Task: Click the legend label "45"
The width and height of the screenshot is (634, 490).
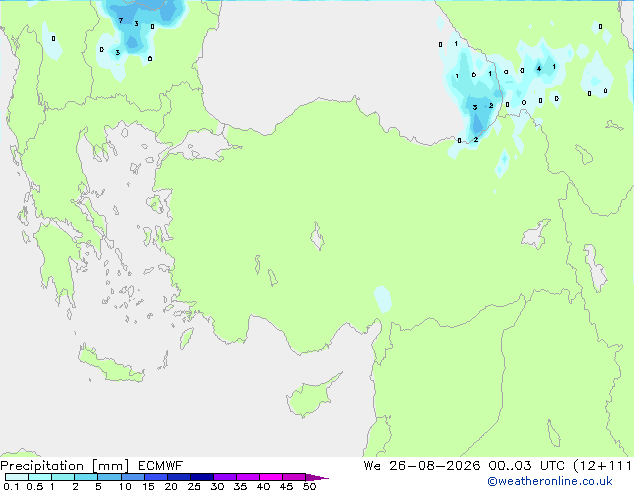Action: (x=286, y=486)
